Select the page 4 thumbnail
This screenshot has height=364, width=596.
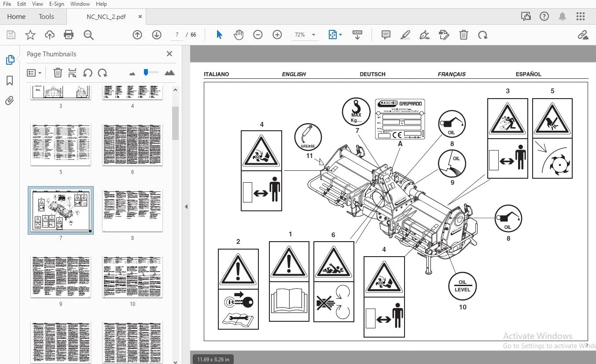(132, 92)
